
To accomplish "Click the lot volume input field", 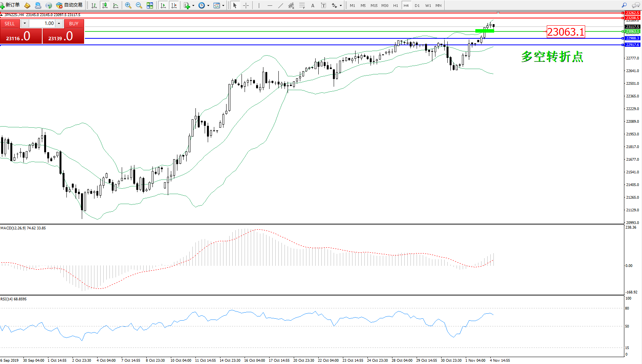I will (42, 23).
